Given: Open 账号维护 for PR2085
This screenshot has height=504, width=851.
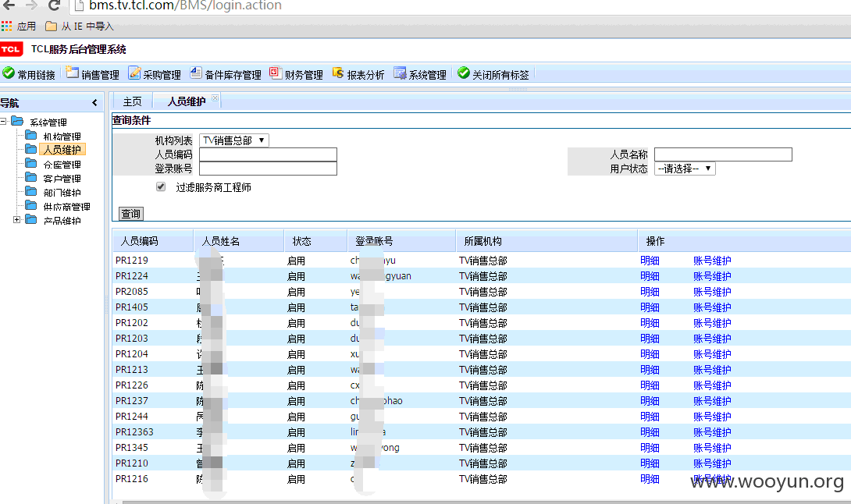Looking at the screenshot, I should click(x=712, y=292).
